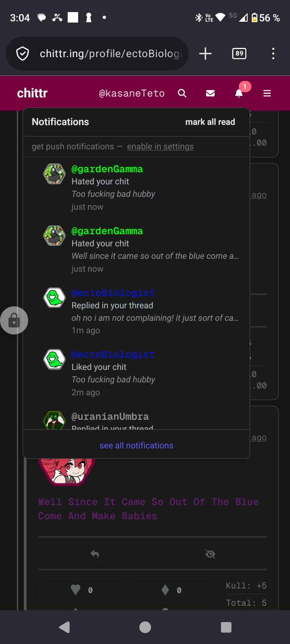Click the site security shield icon
290x644 pixels.
23,54
